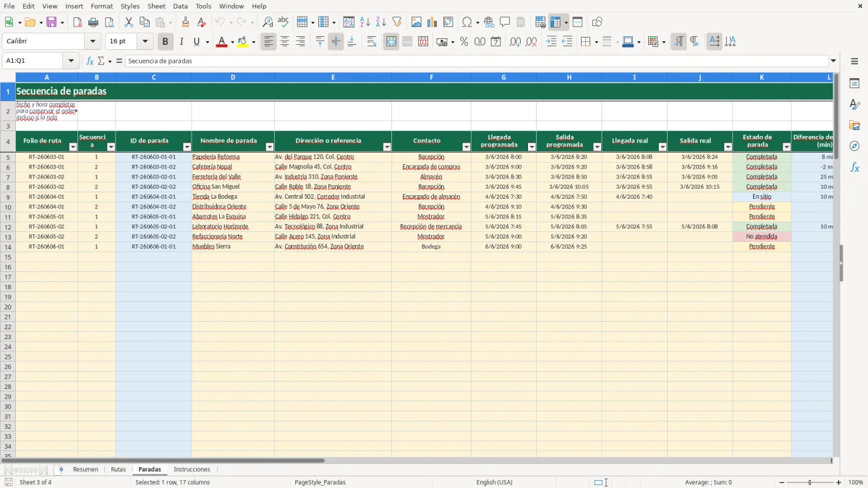The height and width of the screenshot is (488, 868).
Task: Toggle Align Right for cell text
Action: [300, 42]
